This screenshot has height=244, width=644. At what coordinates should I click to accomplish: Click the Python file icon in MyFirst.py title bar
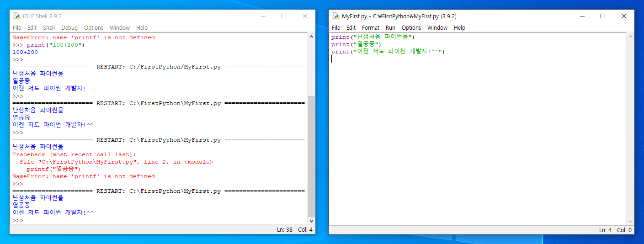pos(335,16)
